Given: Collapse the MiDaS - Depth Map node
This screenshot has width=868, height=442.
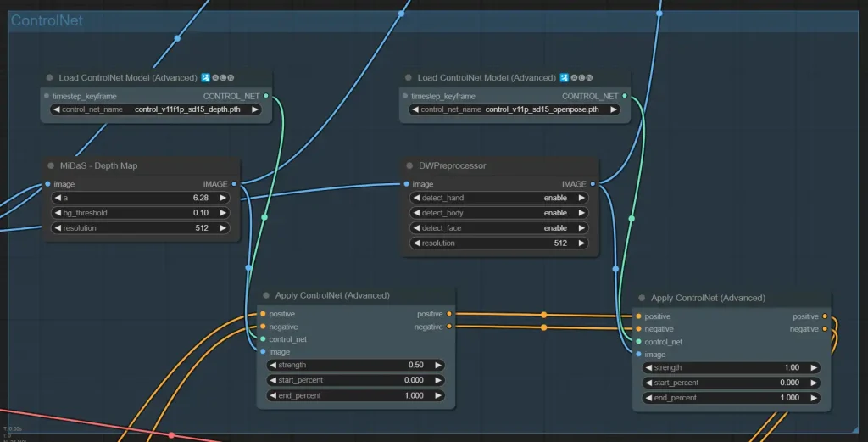Looking at the screenshot, I should tap(50, 165).
